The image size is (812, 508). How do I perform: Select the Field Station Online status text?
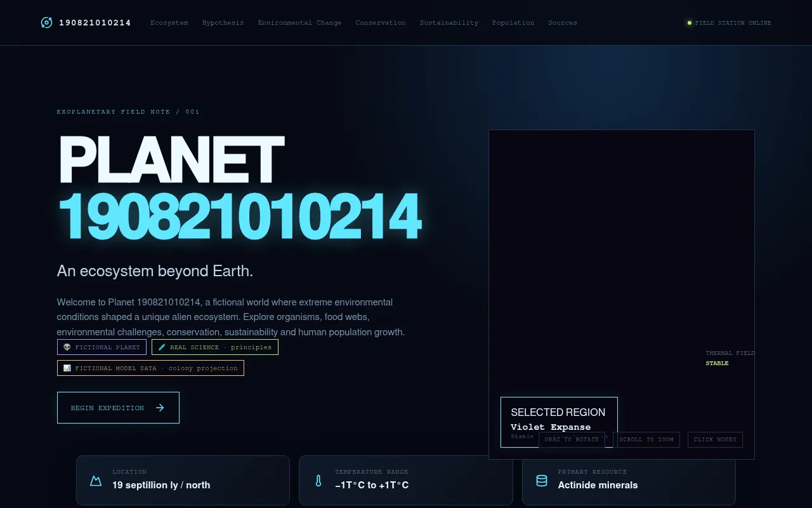733,23
